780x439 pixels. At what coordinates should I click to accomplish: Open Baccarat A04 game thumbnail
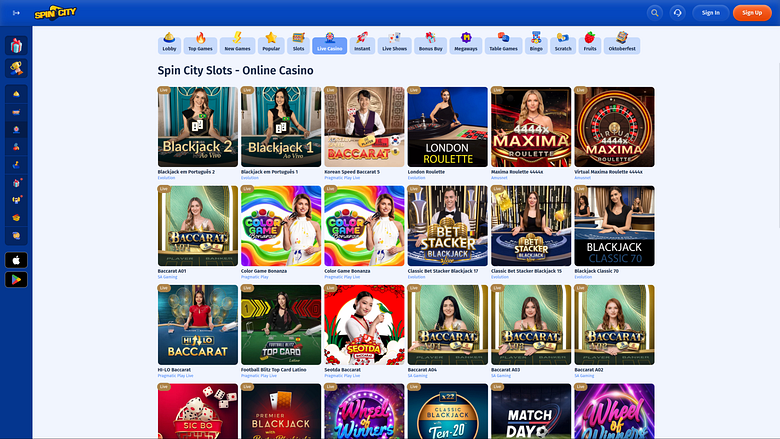point(448,325)
